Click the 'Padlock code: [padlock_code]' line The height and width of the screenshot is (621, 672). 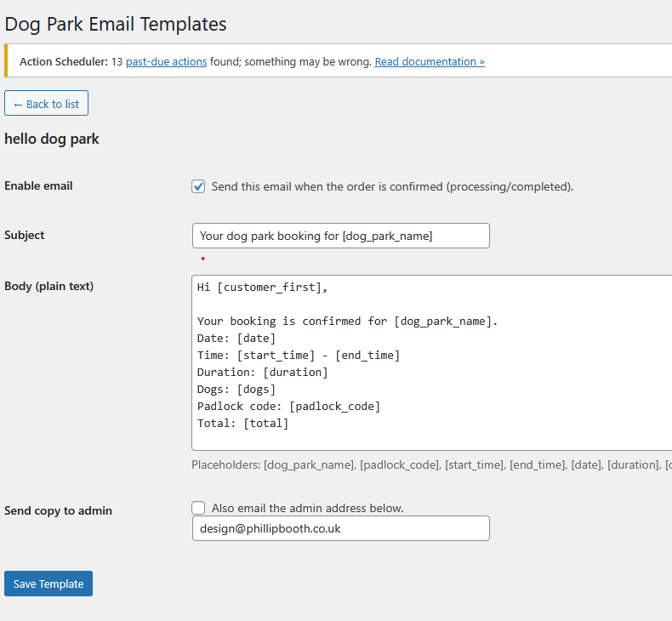coord(288,407)
